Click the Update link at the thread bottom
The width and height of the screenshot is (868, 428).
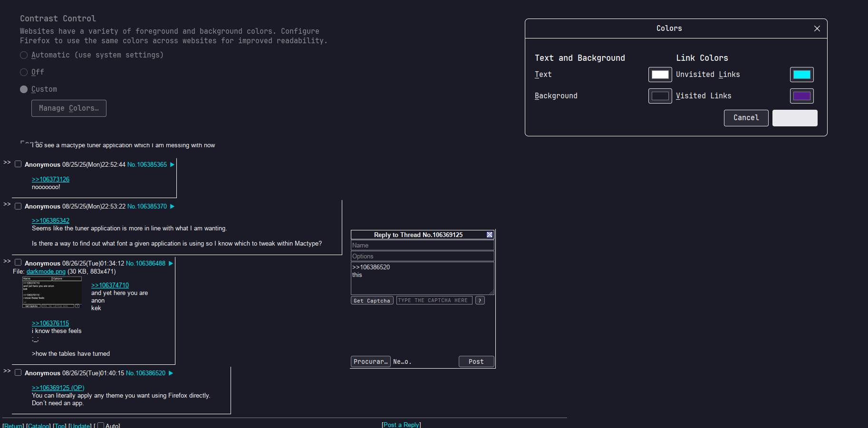(80, 426)
